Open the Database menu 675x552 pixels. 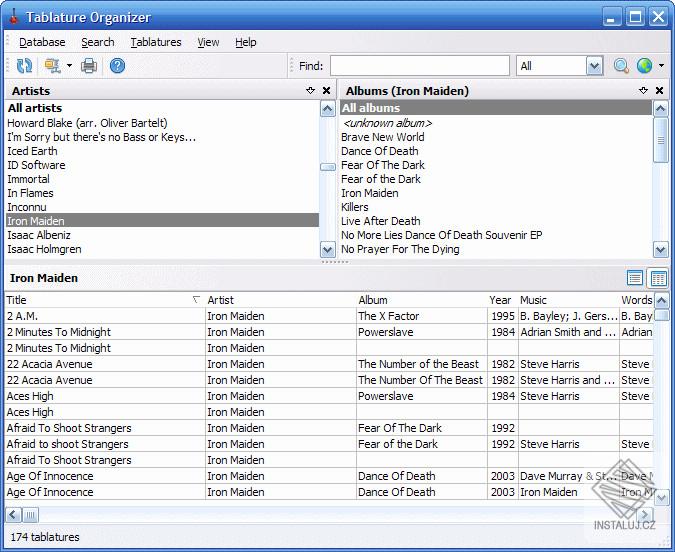(x=42, y=42)
